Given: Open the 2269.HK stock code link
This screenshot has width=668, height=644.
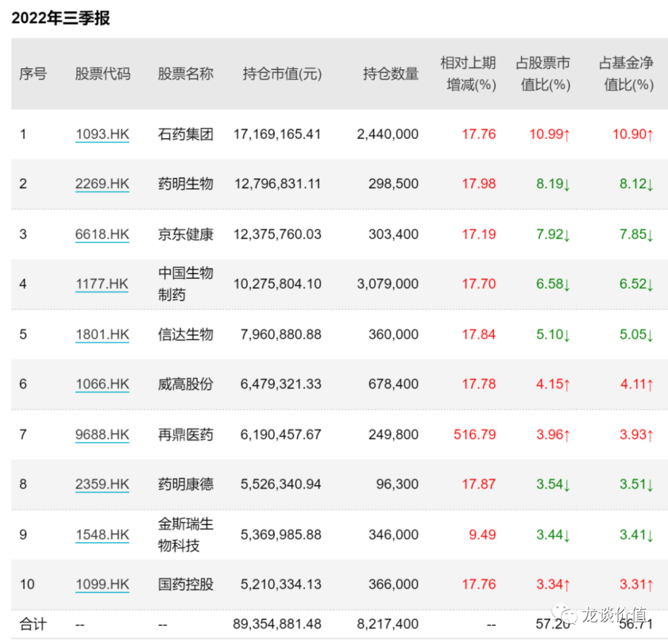Looking at the screenshot, I should 102,184.
